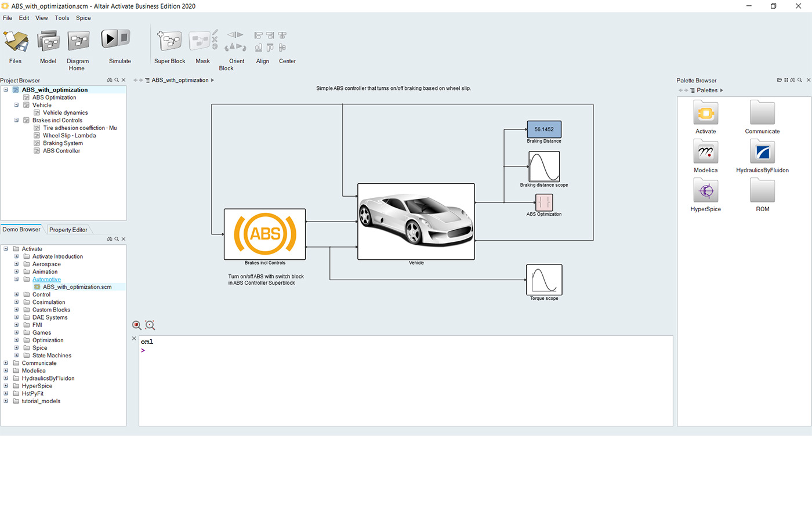Expand the Optimization demo folder
The image size is (812, 518).
tap(16, 340)
